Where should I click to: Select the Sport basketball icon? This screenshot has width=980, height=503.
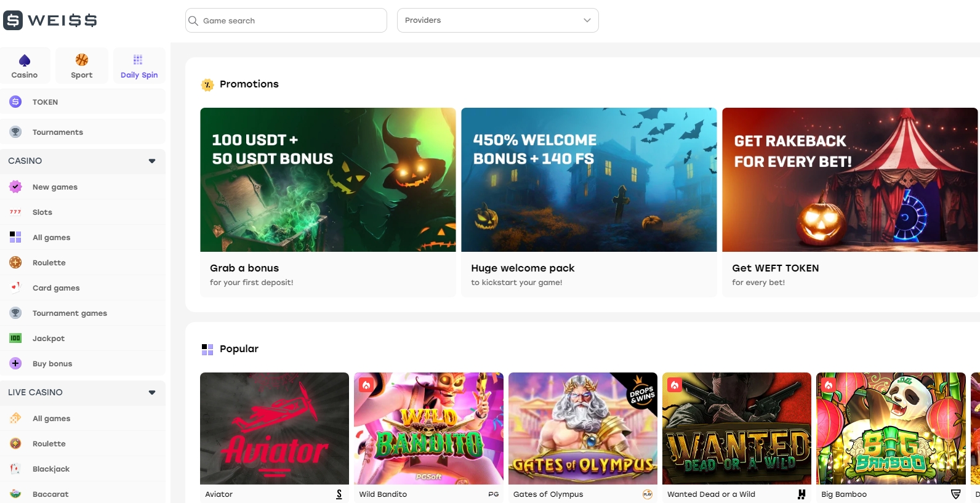coord(82,60)
